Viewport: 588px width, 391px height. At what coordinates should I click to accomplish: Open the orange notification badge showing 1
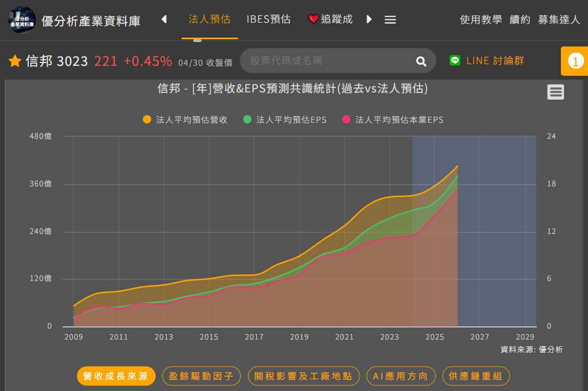pos(575,61)
